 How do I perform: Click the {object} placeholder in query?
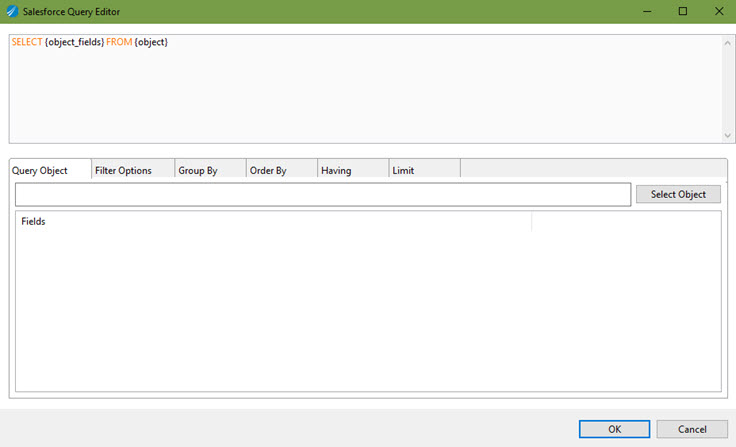coord(151,42)
